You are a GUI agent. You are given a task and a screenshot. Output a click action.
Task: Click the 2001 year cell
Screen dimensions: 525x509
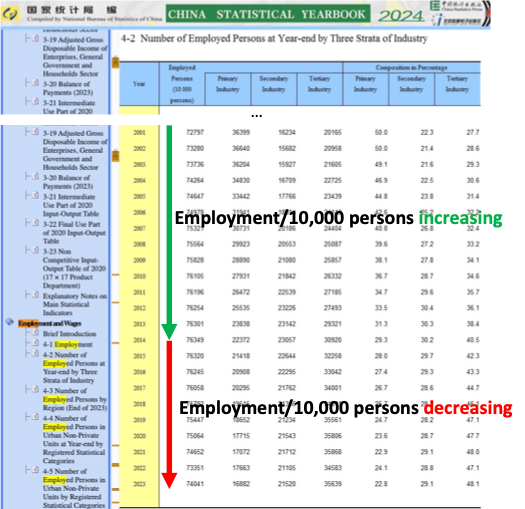(x=139, y=133)
